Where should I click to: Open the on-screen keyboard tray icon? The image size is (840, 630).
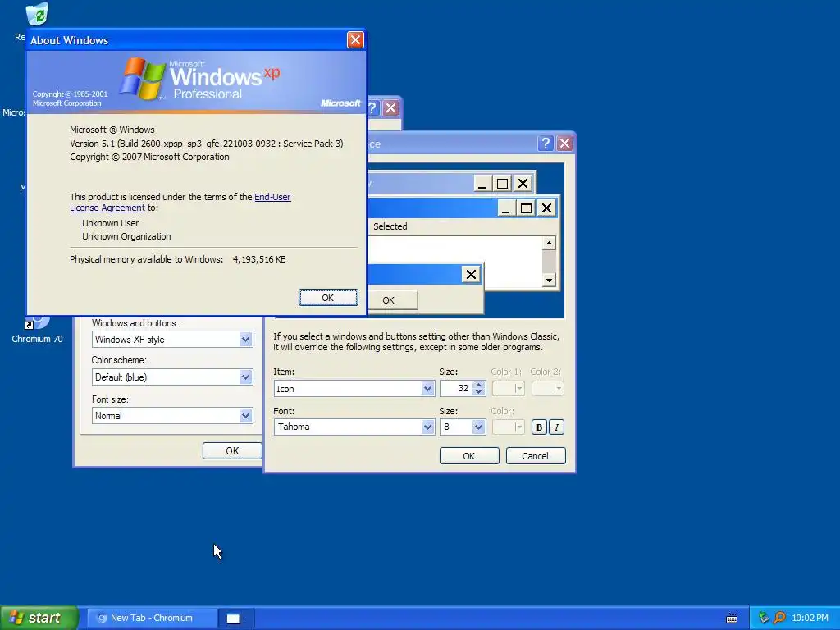tap(731, 619)
